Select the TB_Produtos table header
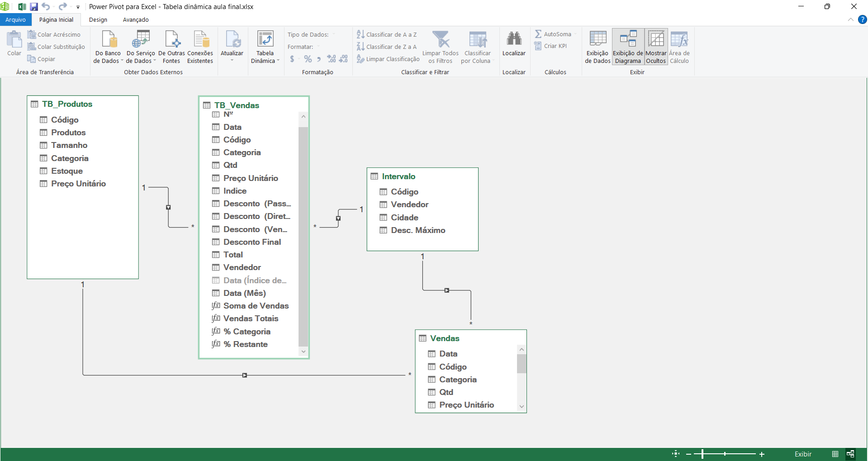 (67, 104)
